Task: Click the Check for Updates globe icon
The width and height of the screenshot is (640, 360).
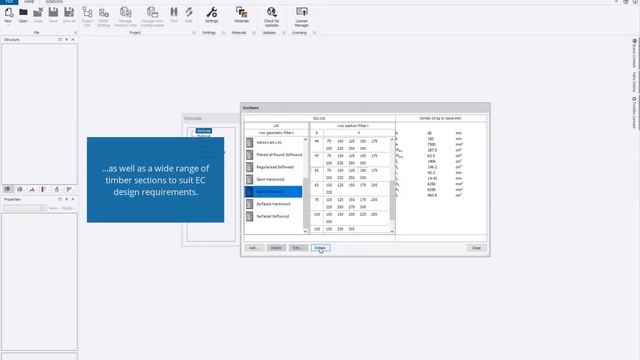Action: pos(271,12)
